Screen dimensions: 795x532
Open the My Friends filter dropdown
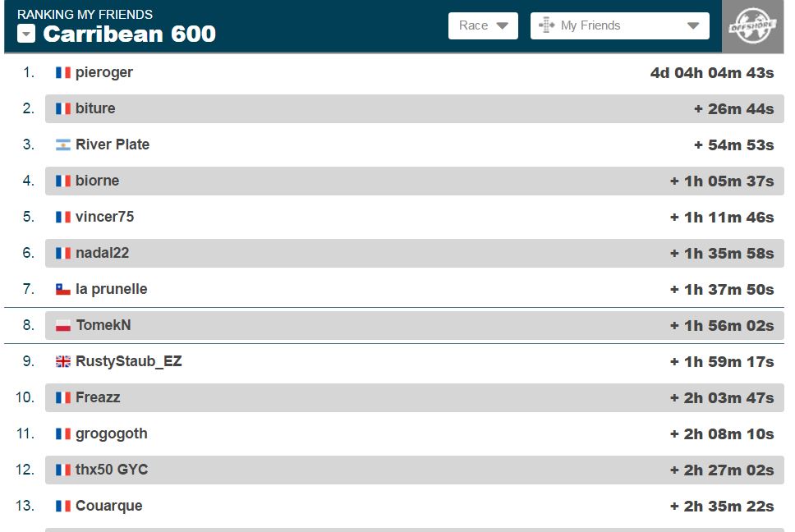(x=619, y=25)
